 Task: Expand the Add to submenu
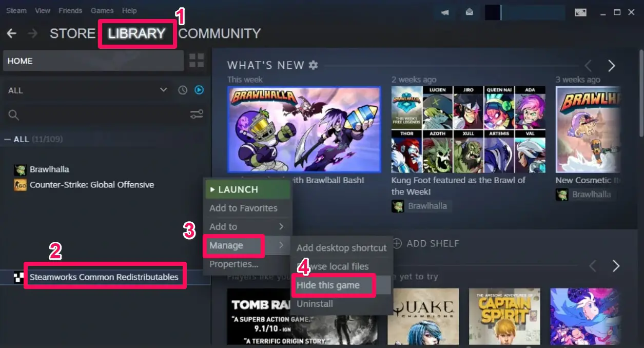pos(247,226)
